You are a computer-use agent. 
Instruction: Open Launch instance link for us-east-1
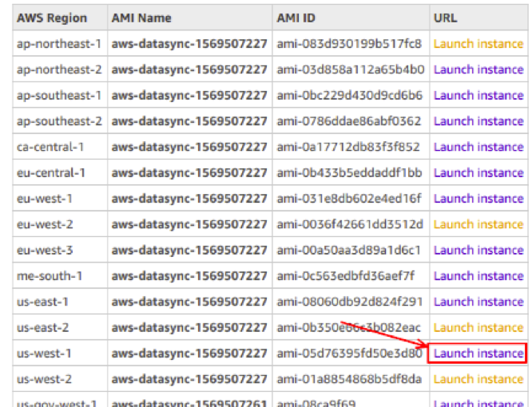click(478, 302)
